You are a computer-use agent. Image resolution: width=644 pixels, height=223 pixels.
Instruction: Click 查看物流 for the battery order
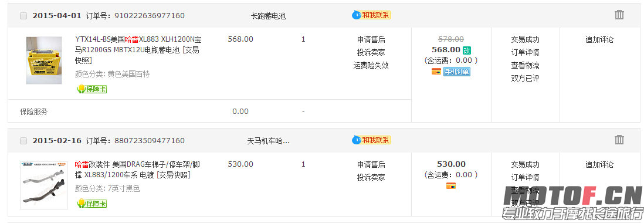(526, 65)
